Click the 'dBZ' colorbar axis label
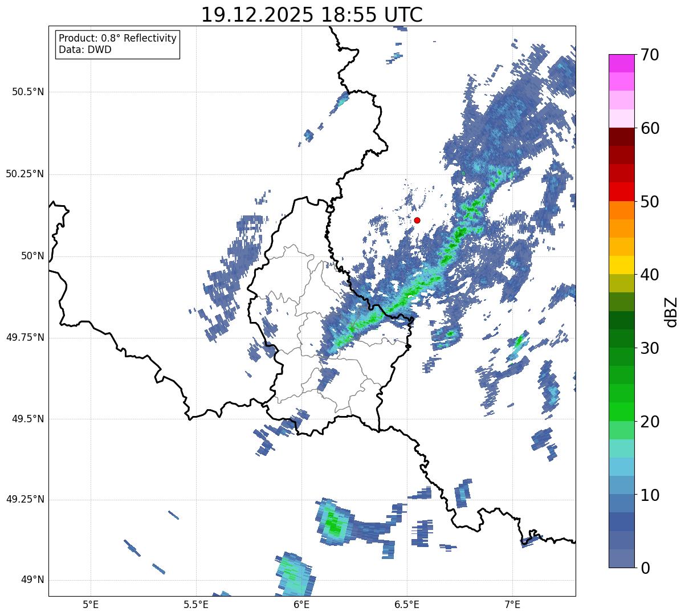685x616 pixels. point(671,311)
